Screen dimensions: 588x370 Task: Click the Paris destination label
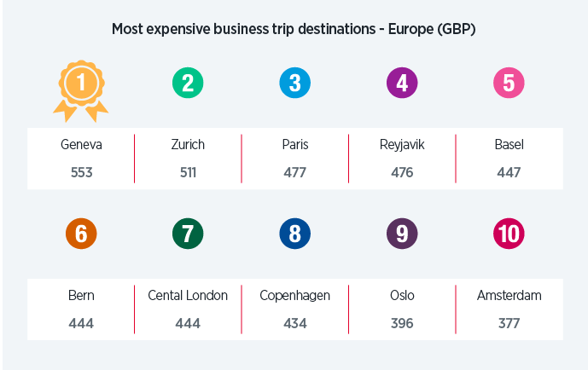[x=294, y=145]
